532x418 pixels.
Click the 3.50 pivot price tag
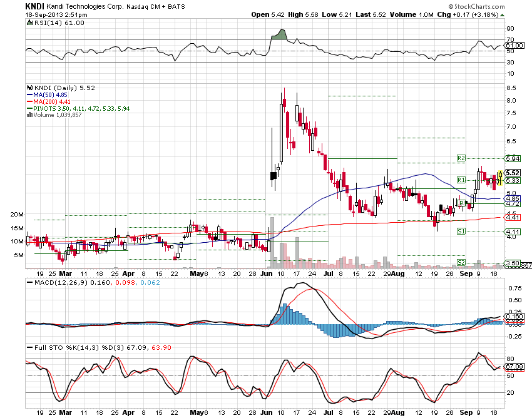(x=513, y=263)
